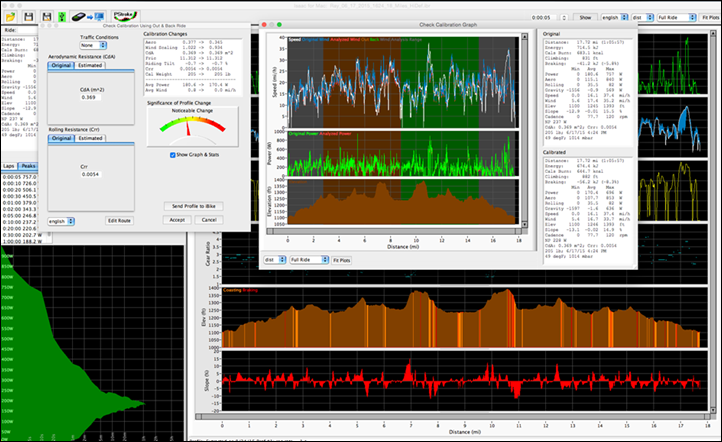722x442 pixels.
Task: Open english units dropdown in calibration dialog
Action: click(x=61, y=221)
